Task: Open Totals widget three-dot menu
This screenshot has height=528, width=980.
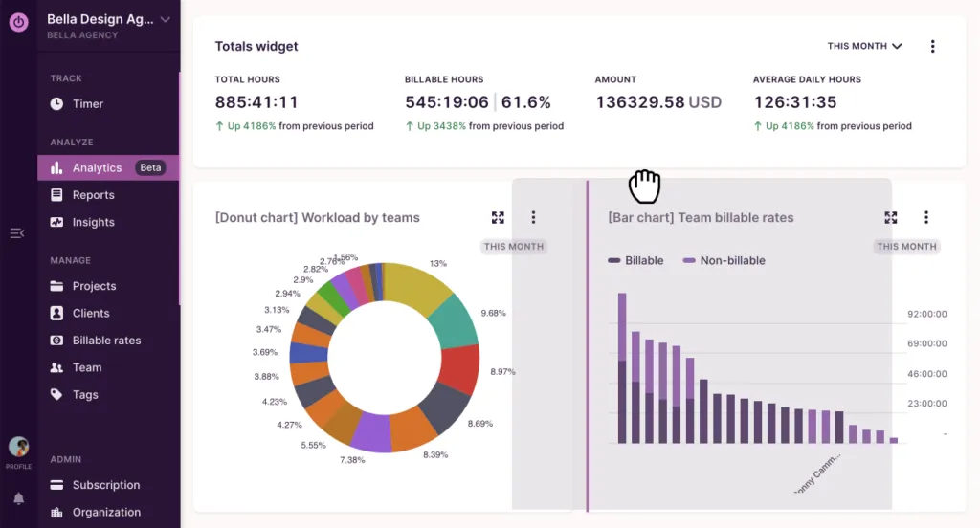Action: [x=933, y=46]
